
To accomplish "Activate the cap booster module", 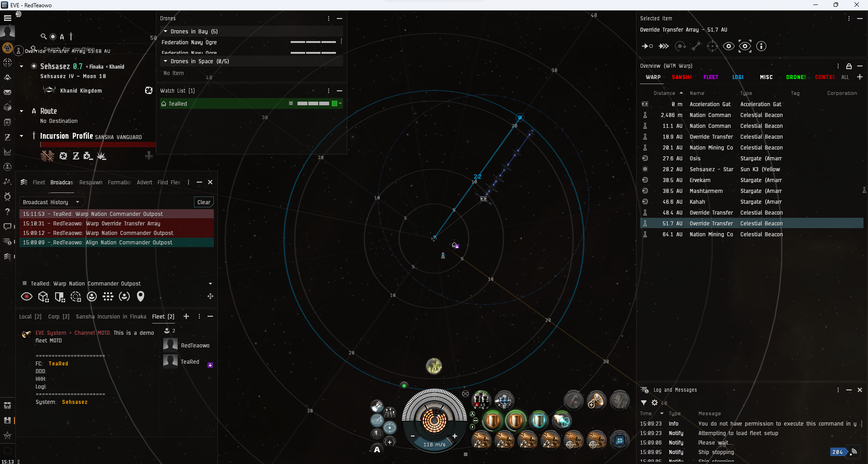I will [481, 400].
